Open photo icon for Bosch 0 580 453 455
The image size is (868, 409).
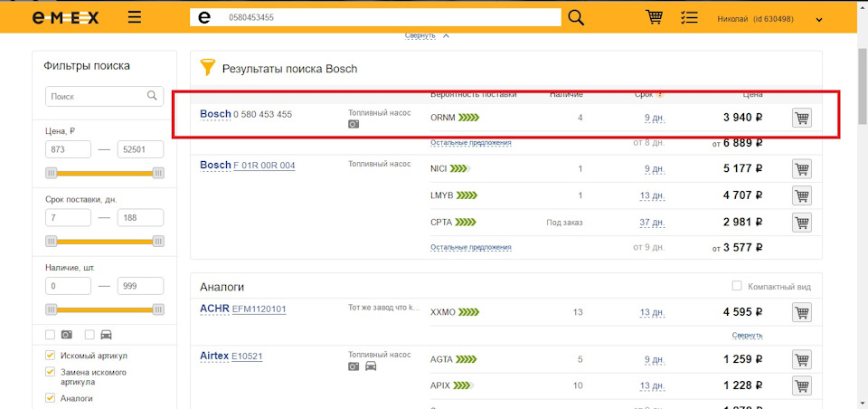[x=354, y=124]
